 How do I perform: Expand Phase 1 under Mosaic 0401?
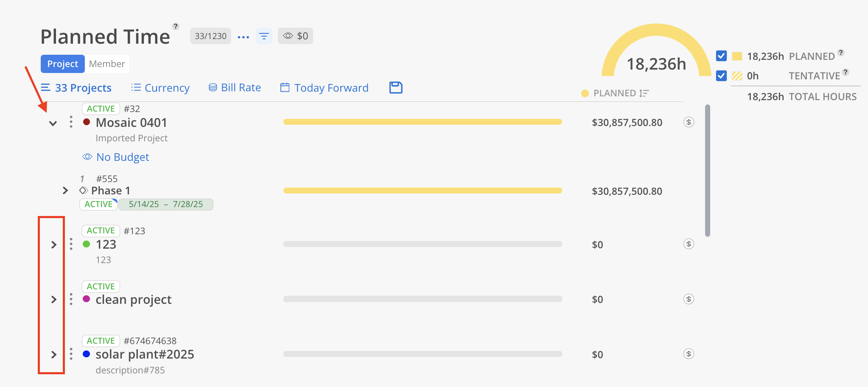coord(65,191)
